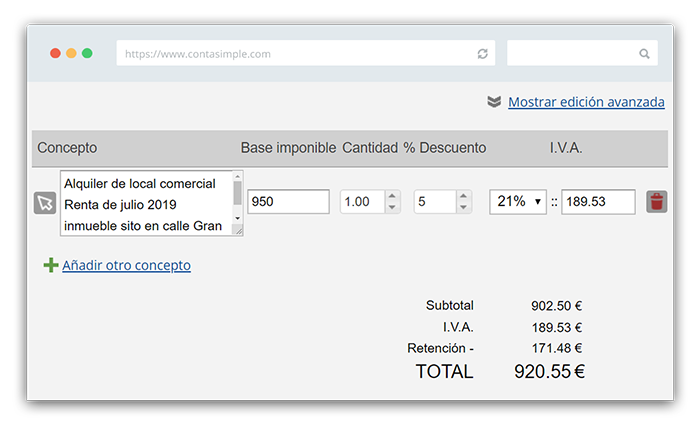Screen dimensions: 700x431
Task: Click Añadir otro concepto link
Action: click(126, 265)
